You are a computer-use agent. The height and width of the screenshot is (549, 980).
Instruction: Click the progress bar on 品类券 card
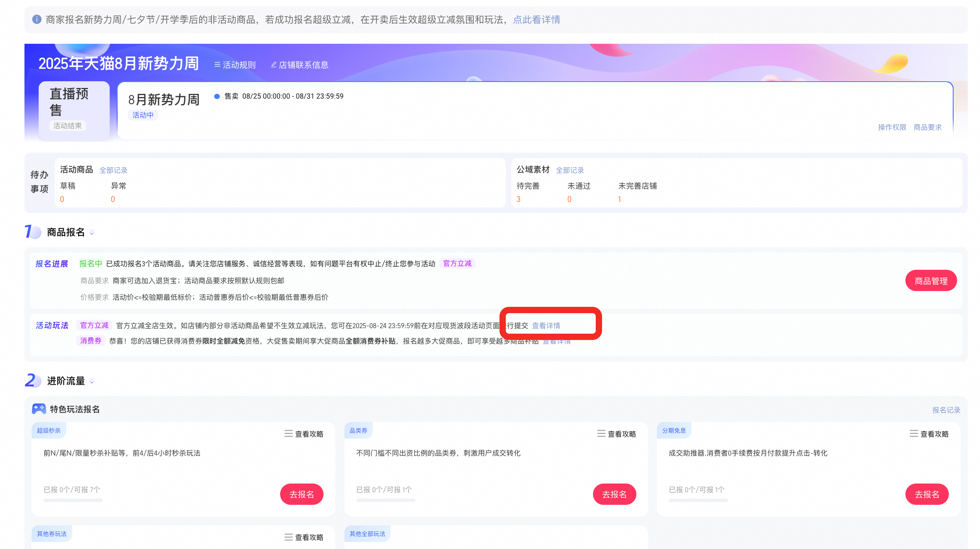tap(386, 500)
